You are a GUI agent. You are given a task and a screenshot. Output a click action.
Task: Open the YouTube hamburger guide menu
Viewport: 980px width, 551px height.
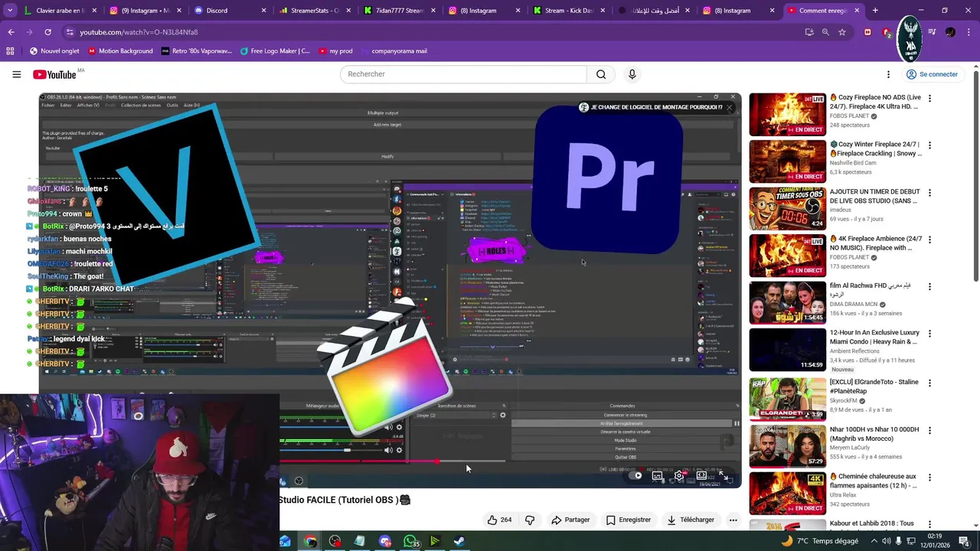tap(16, 74)
